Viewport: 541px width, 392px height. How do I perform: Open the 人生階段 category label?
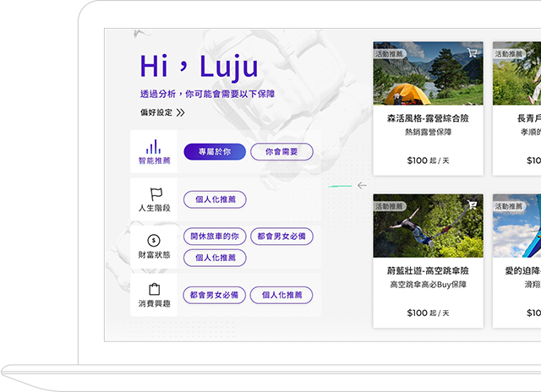(x=154, y=208)
